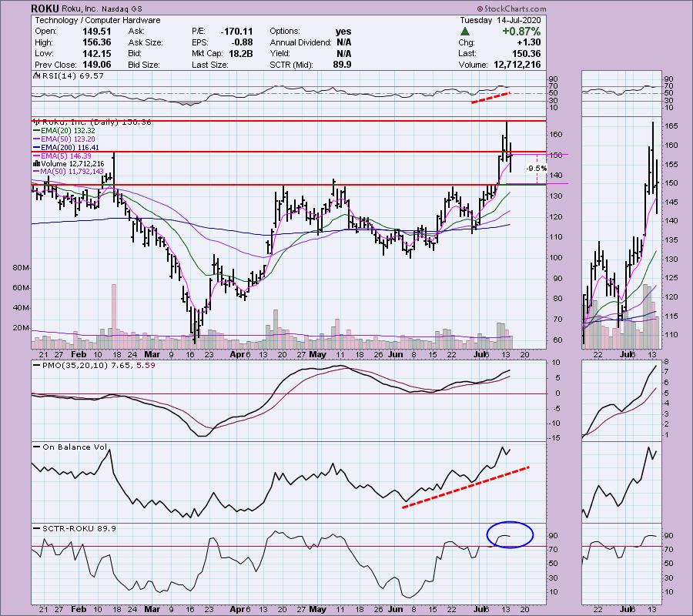Click the Options value 'yes'

pyautogui.click(x=343, y=32)
